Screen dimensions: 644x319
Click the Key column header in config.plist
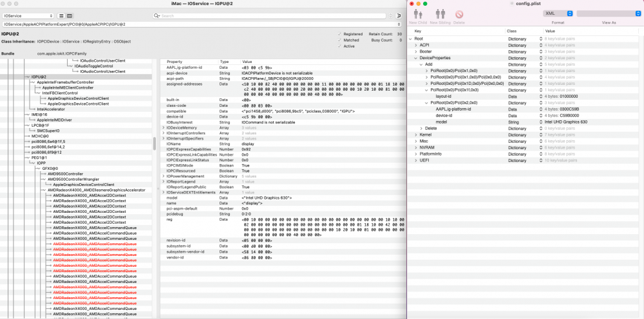(418, 31)
